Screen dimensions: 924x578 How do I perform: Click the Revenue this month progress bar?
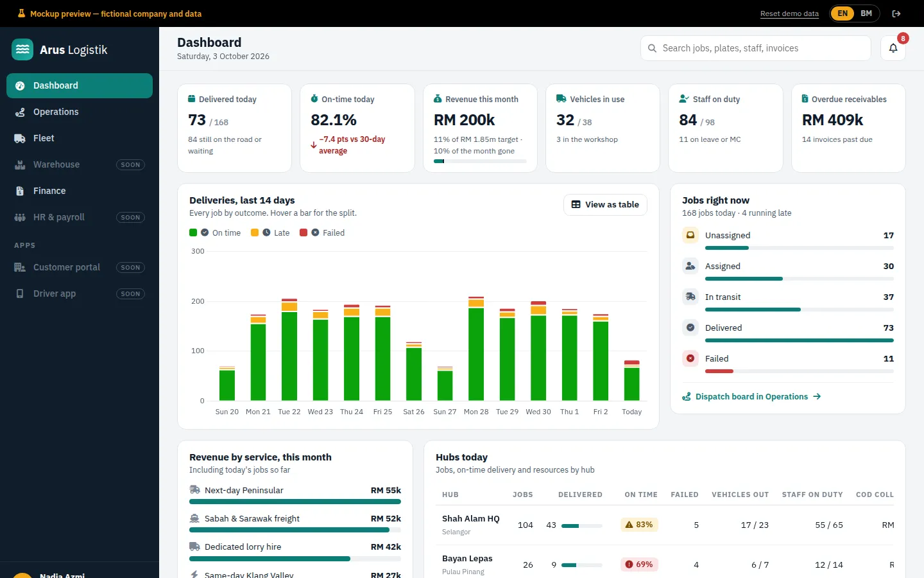(480, 161)
